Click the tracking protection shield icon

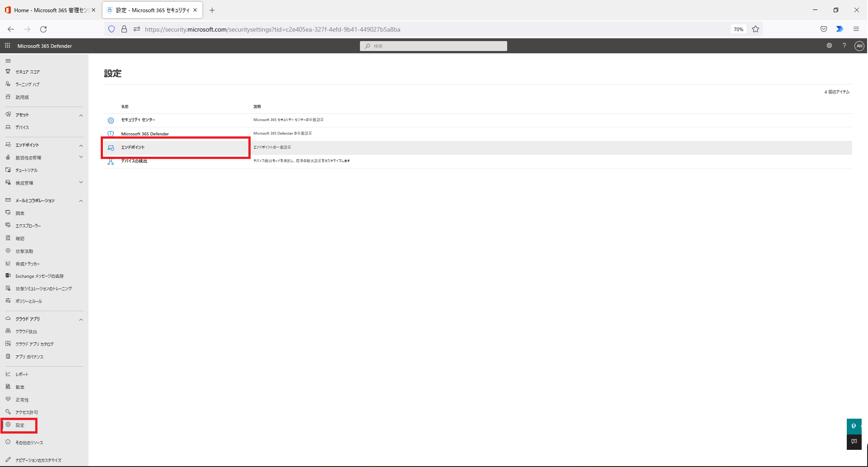coord(112,29)
